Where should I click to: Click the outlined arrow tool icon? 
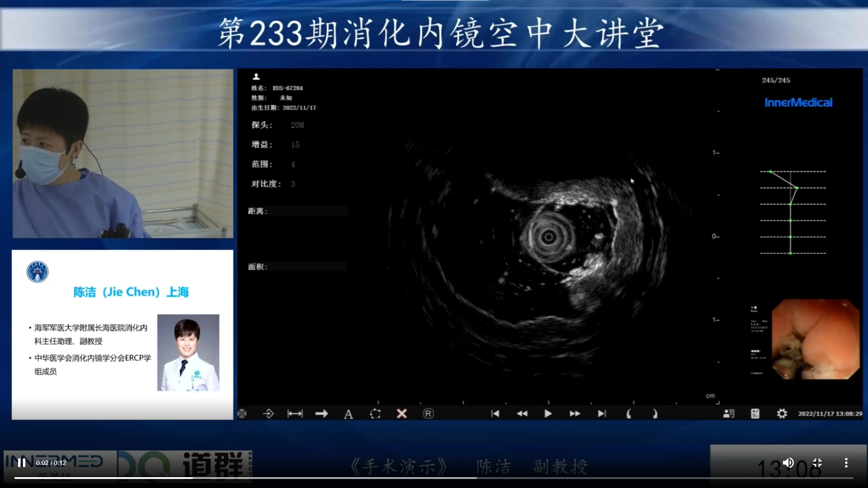tap(268, 413)
